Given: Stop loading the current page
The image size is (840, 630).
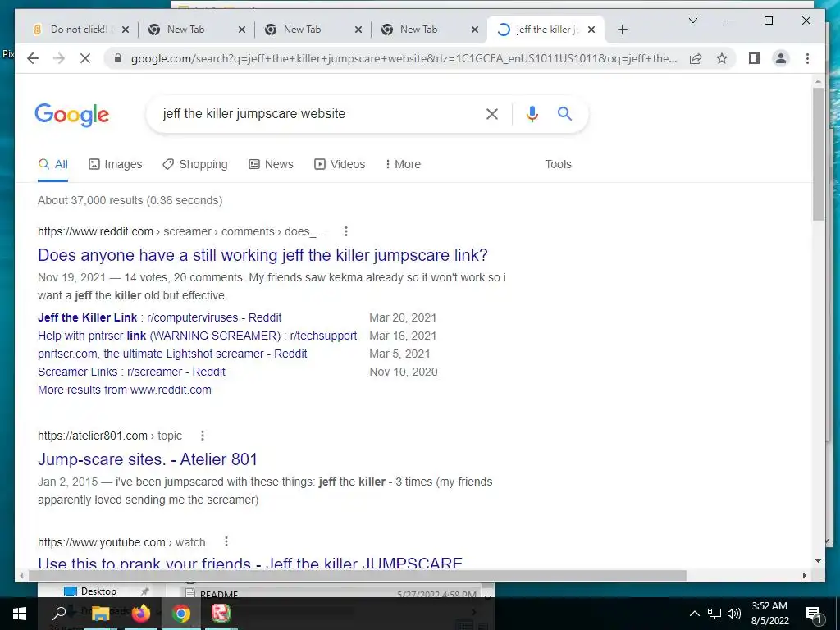Looking at the screenshot, I should (85, 58).
